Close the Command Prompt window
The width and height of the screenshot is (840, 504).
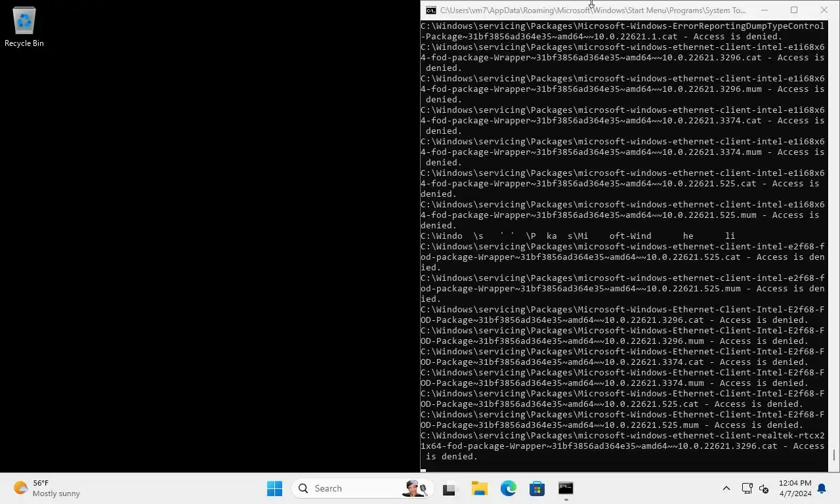[x=824, y=10]
